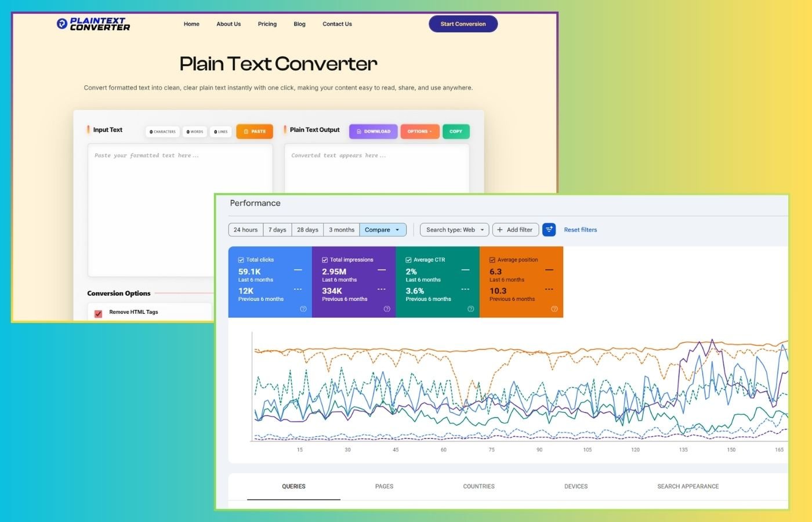812x522 pixels.
Task: Switch to the Search Appearance tab
Action: pos(688,487)
